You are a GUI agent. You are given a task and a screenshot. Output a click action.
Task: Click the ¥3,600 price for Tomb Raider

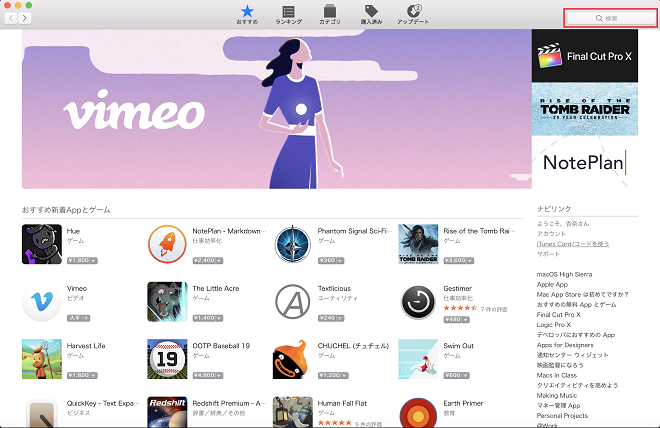[x=458, y=261]
